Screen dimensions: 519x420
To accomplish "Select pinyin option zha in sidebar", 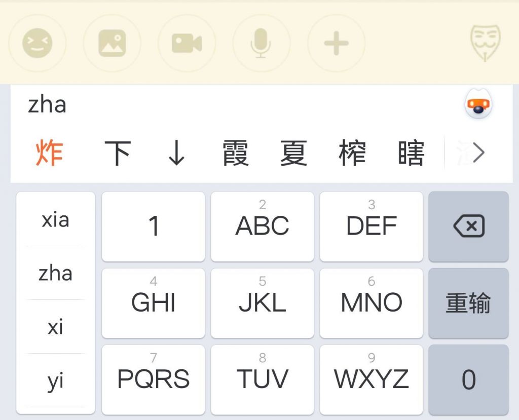I will (55, 274).
